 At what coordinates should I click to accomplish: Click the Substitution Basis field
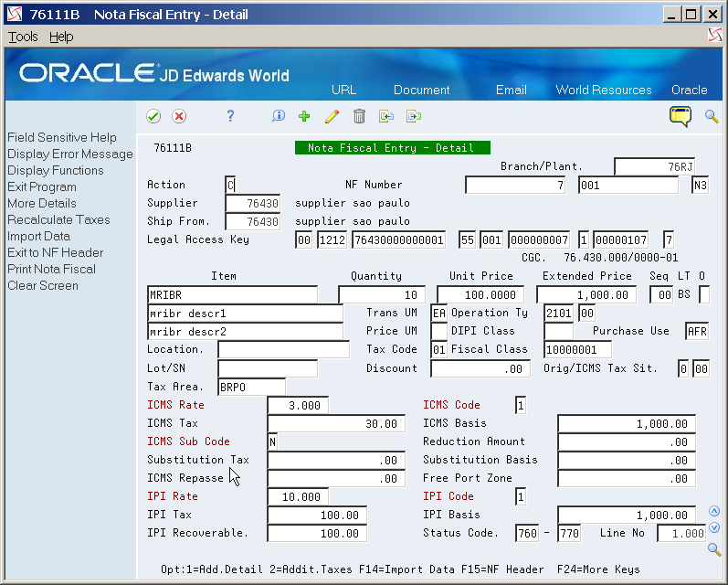627,461
